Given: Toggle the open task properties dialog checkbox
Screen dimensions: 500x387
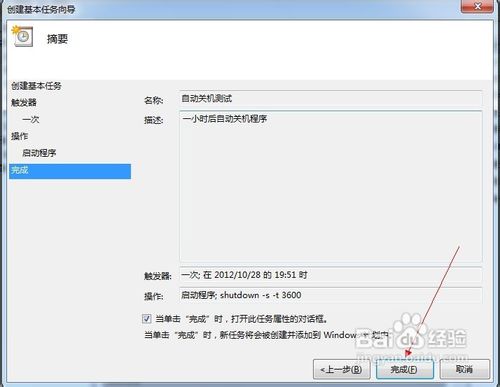Looking at the screenshot, I should click(x=146, y=319).
